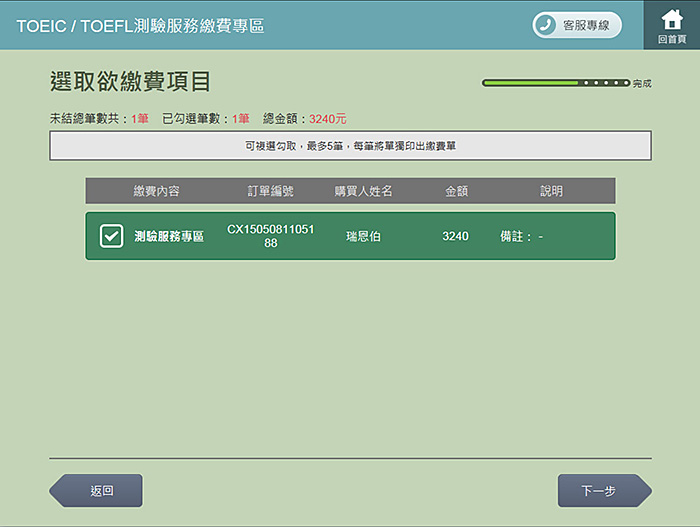Click the 總金額 3240元 summary text
Screen dimensions: 700x527
coord(305,119)
